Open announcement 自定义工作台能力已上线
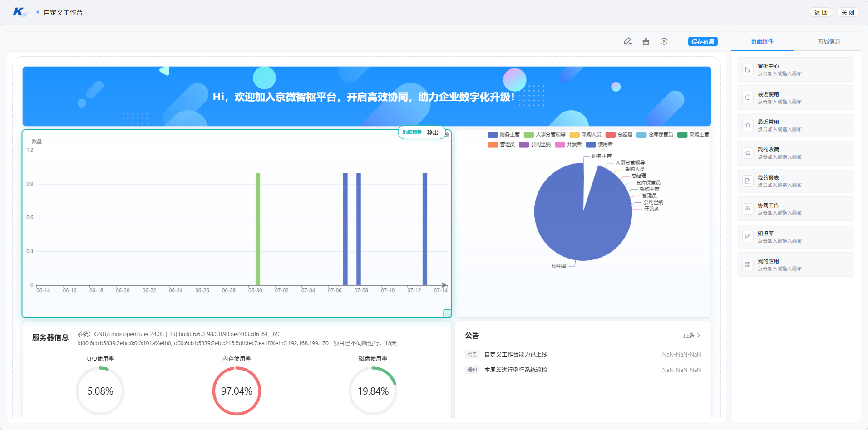This screenshot has height=430, width=868. (x=516, y=354)
